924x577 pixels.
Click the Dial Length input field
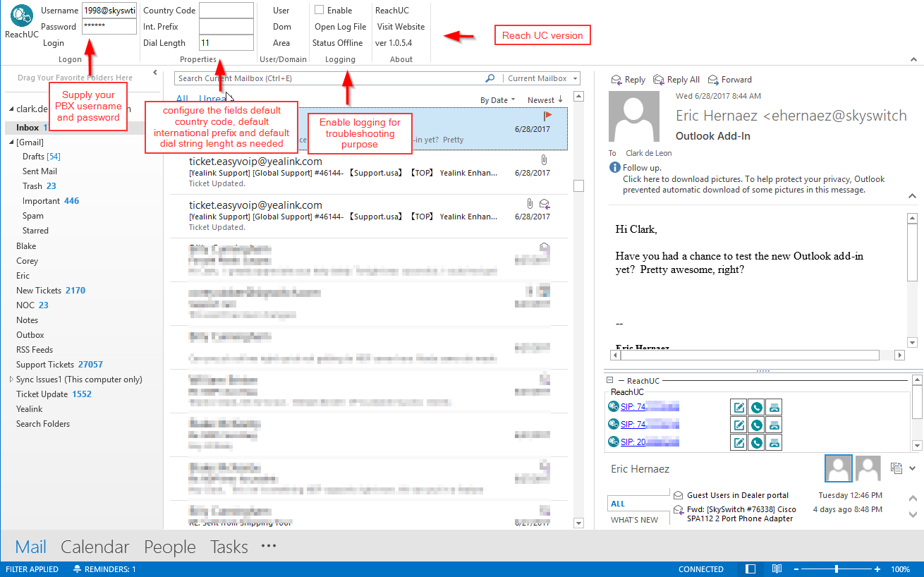pyautogui.click(x=226, y=43)
